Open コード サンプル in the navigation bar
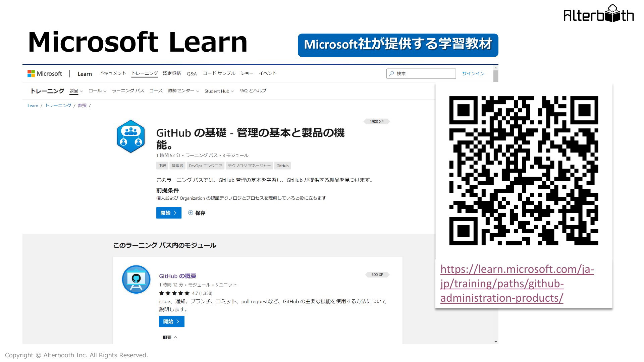 [x=219, y=73]
